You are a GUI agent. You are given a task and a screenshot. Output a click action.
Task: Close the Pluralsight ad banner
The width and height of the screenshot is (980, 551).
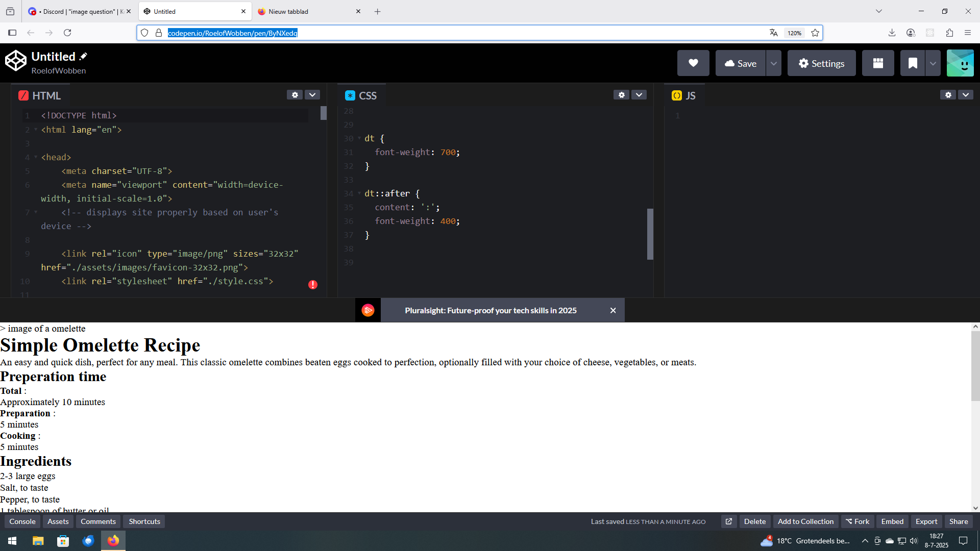click(x=613, y=310)
